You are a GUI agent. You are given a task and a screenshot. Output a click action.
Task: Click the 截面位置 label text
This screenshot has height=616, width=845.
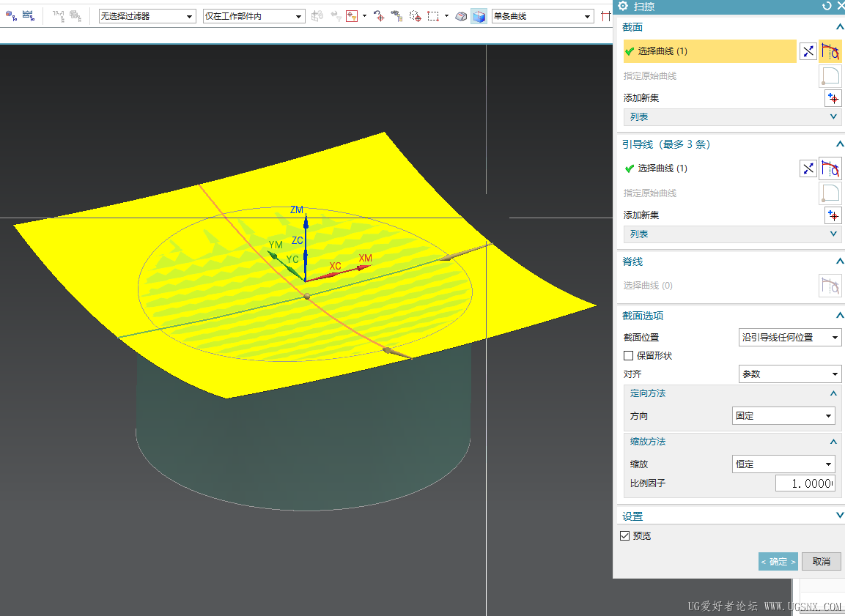(641, 338)
